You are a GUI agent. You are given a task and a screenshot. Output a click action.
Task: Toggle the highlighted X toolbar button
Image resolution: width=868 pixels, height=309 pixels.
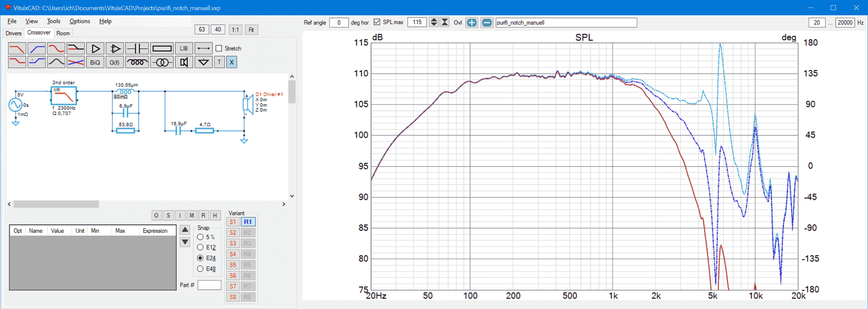pyautogui.click(x=231, y=62)
